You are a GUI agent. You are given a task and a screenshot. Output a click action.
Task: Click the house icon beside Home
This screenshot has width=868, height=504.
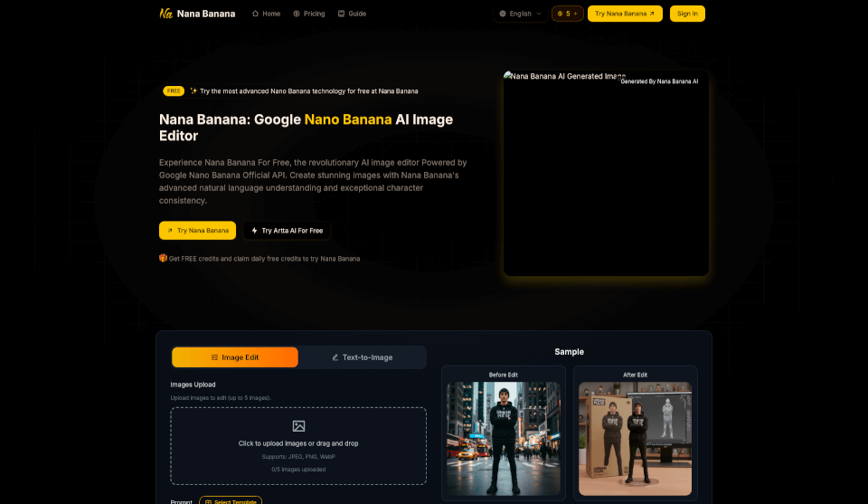pyautogui.click(x=255, y=14)
